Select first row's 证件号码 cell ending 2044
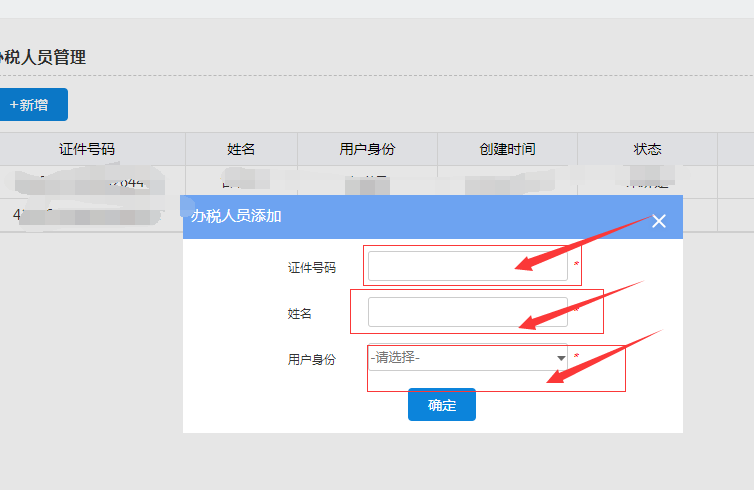The width and height of the screenshot is (754, 490). (x=87, y=182)
